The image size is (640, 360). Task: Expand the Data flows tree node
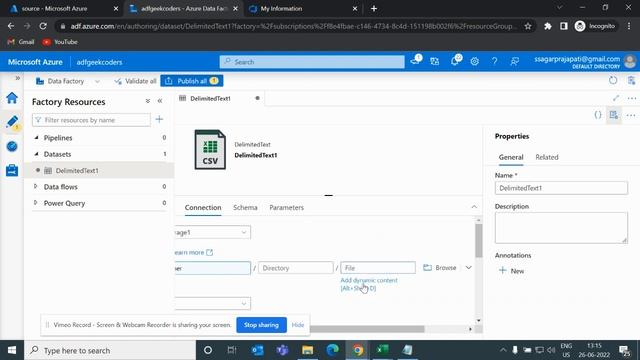tap(36, 187)
